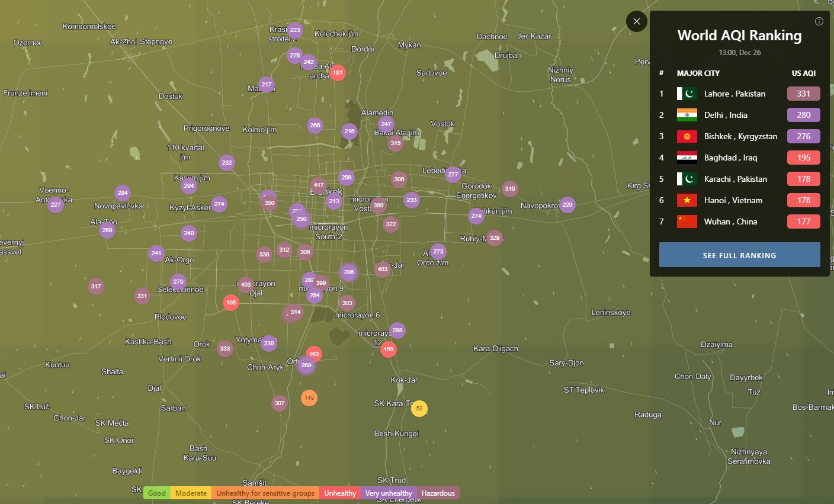This screenshot has width=834, height=504.
Task: Select the yellow station marker showing 59
Action: (x=419, y=408)
